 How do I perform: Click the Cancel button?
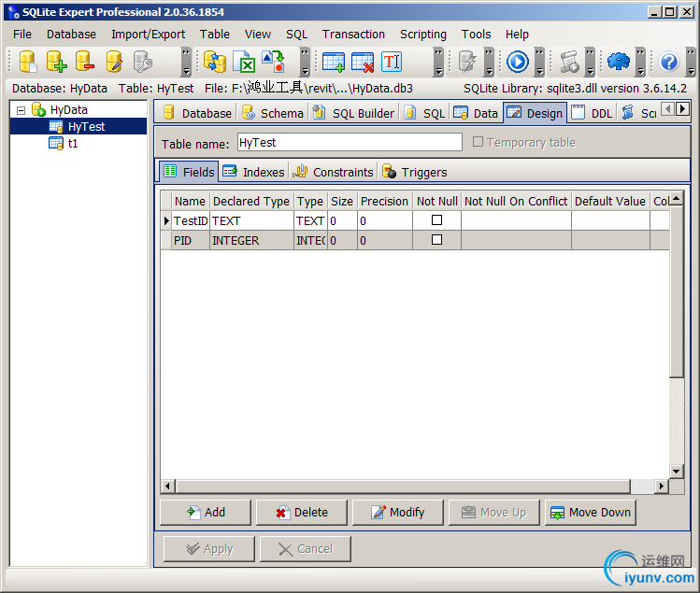[306, 549]
